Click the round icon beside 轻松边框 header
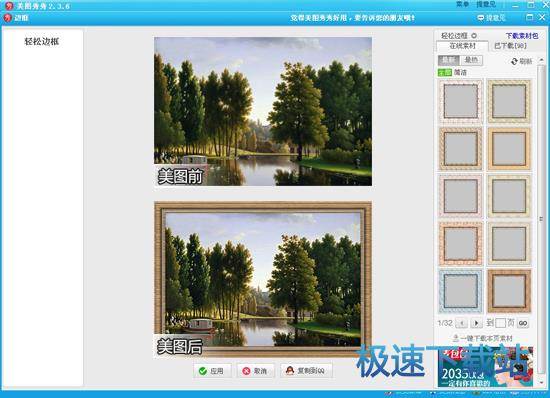The height and width of the screenshot is (398, 550). 474,35
